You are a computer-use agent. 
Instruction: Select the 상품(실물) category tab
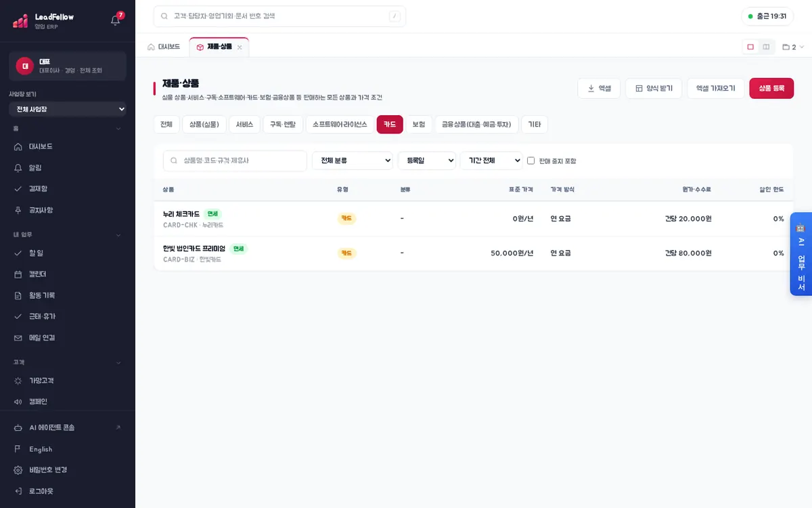point(204,125)
